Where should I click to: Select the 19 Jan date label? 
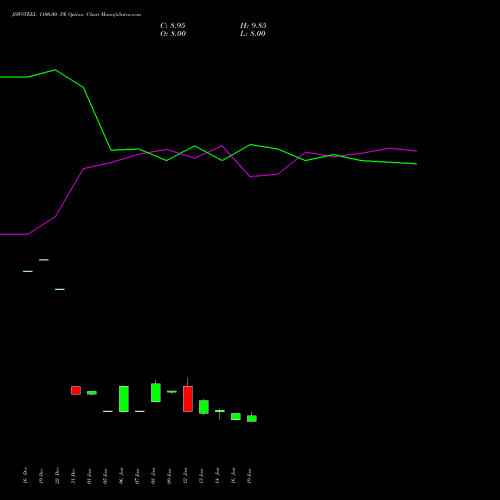(249, 476)
